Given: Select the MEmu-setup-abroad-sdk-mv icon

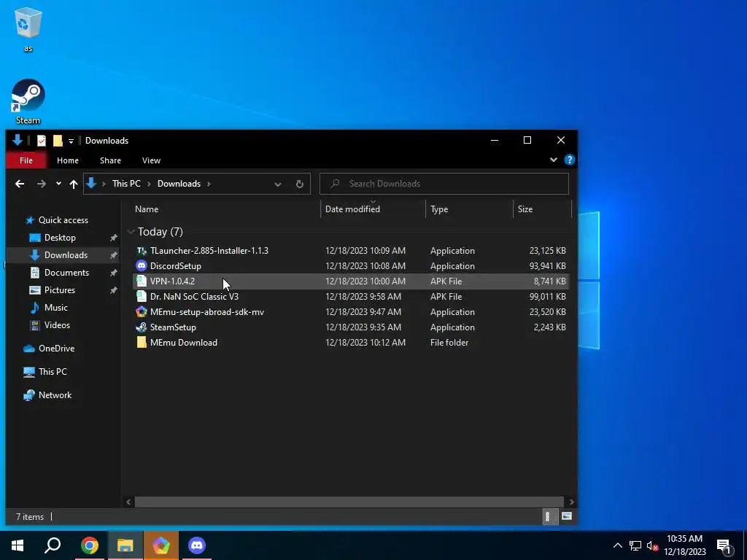Looking at the screenshot, I should 142,312.
